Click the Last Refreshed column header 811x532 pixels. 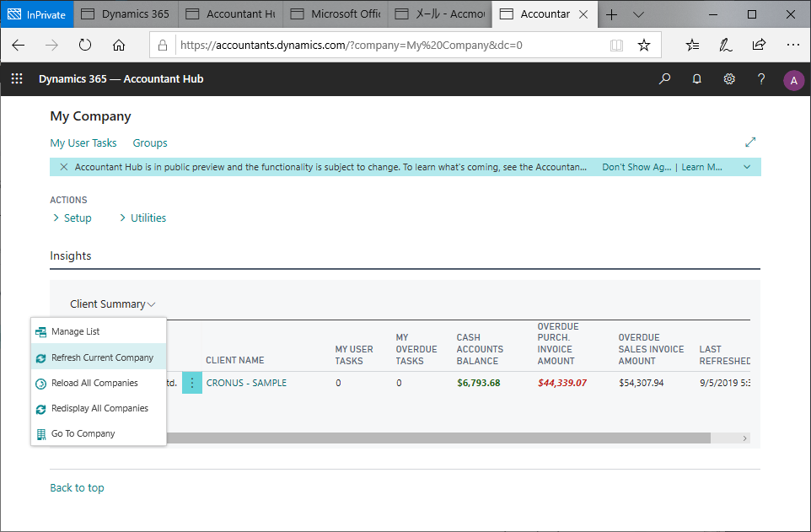pos(724,355)
